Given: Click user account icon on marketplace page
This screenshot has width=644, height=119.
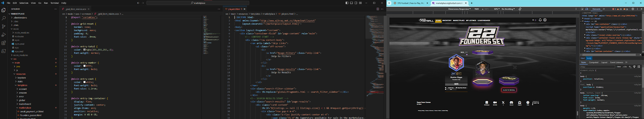Looking at the screenshot, I should (x=545, y=20).
